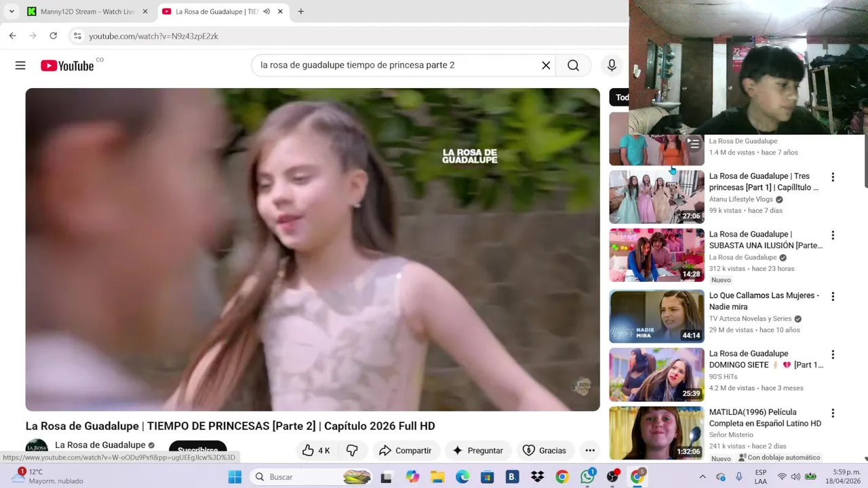Close the La Rosa de Guadalupe tab
Image resolution: width=868 pixels, height=488 pixels.
(x=280, y=12)
